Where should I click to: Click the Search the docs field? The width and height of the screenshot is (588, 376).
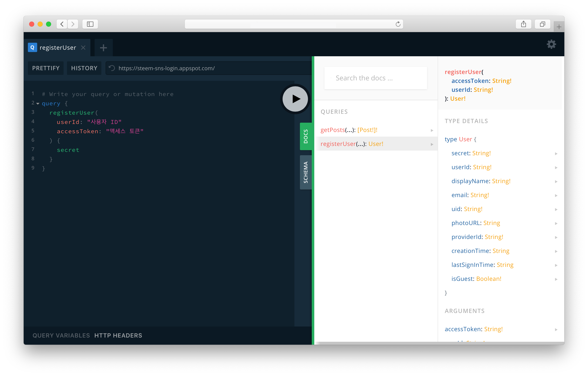[x=376, y=78]
